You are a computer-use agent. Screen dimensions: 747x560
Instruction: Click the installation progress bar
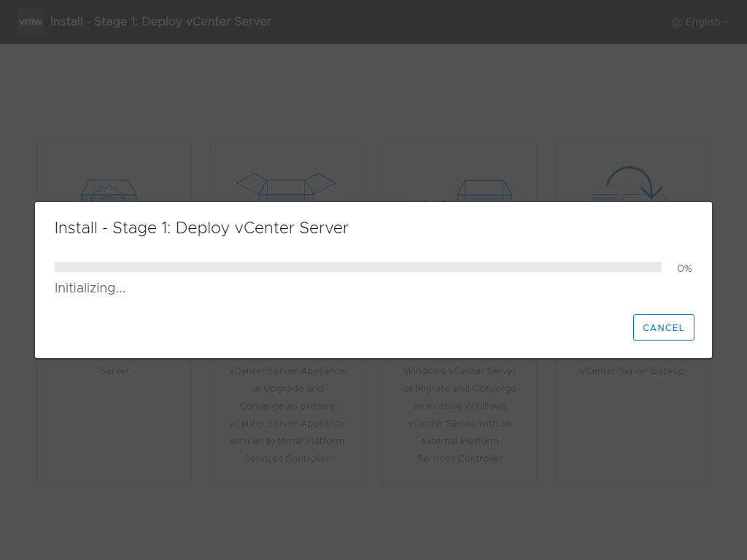coord(357,267)
